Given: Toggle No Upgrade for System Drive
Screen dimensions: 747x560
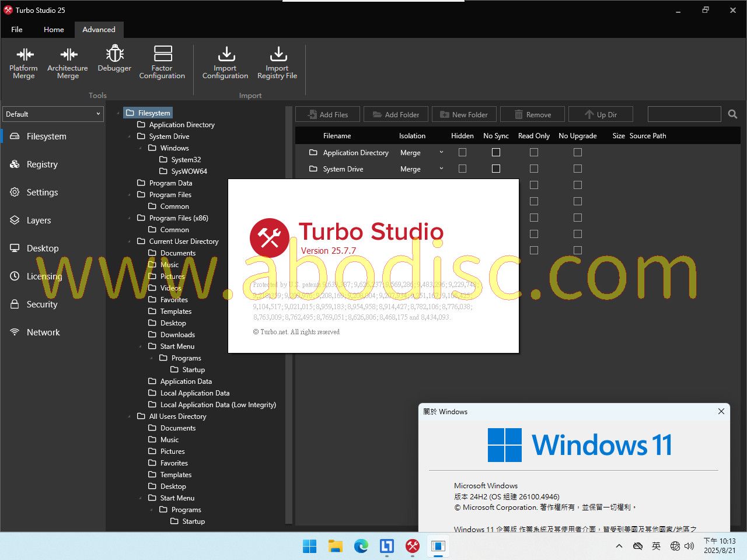Looking at the screenshot, I should coord(578,169).
